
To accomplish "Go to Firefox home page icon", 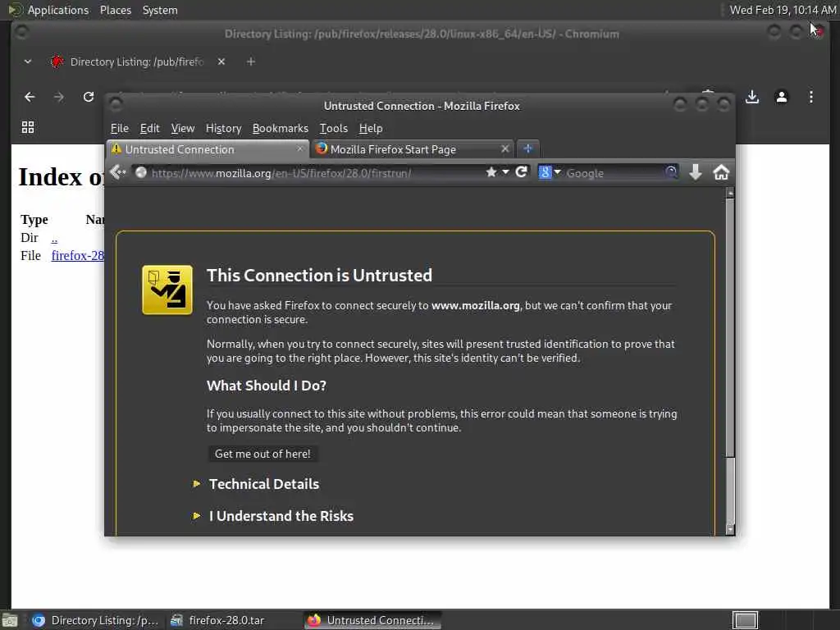I will pos(721,172).
